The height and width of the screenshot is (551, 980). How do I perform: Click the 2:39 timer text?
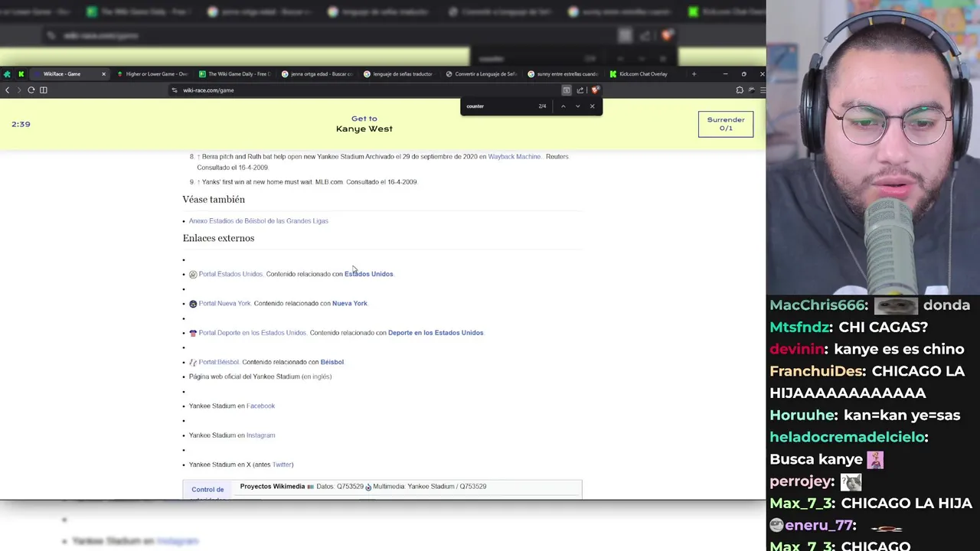coord(21,124)
